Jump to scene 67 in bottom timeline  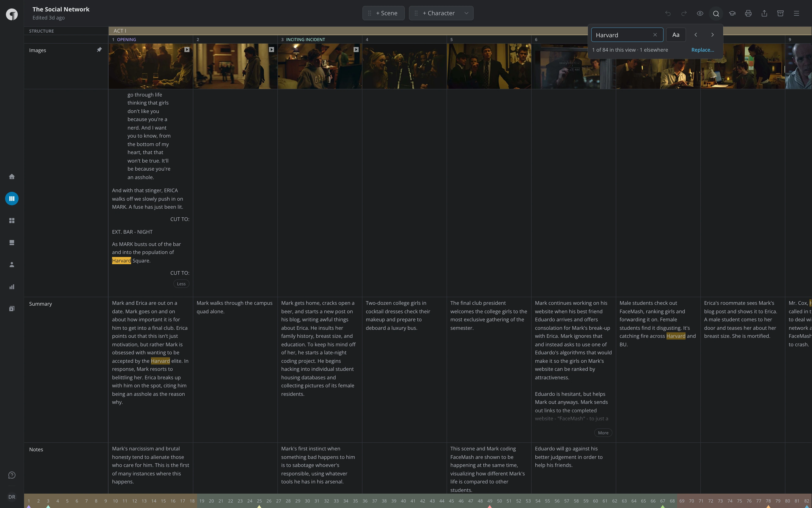point(662,501)
